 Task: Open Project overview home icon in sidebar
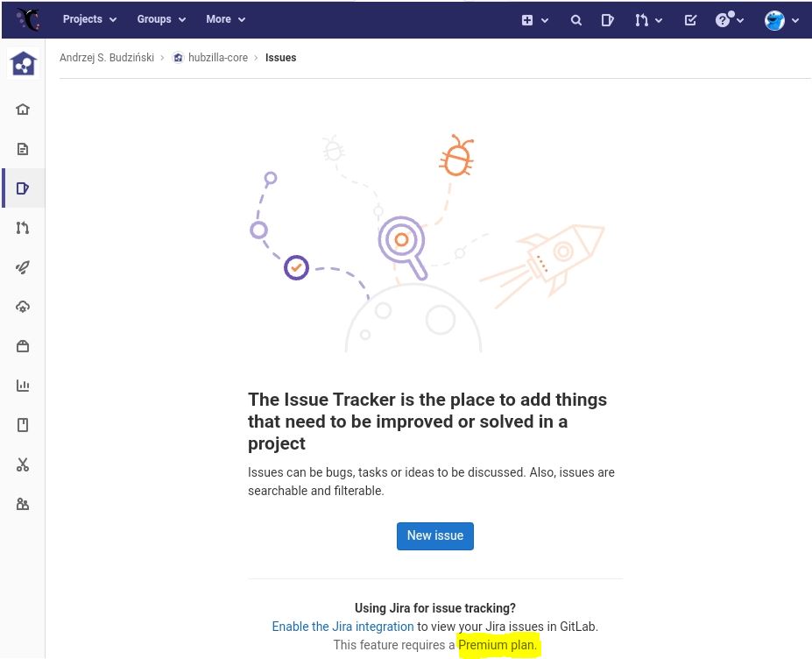coord(23,110)
